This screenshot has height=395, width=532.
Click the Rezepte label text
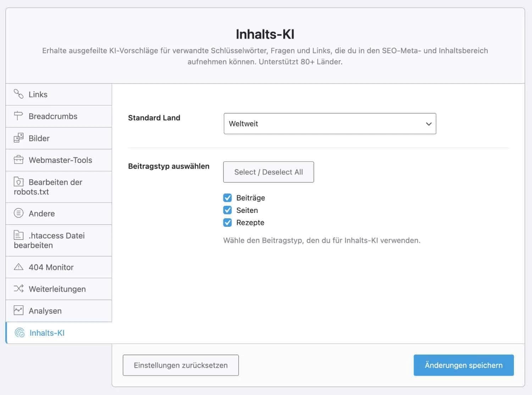[x=250, y=223]
